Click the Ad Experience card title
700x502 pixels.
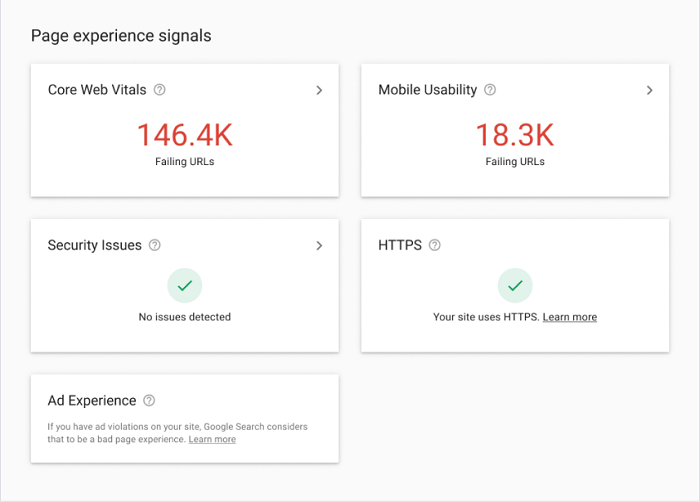point(92,401)
